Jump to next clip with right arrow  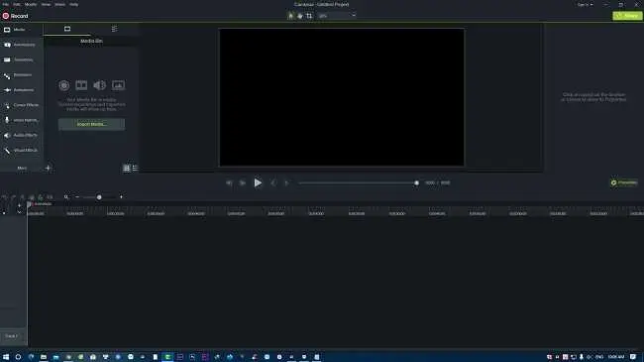tap(286, 183)
